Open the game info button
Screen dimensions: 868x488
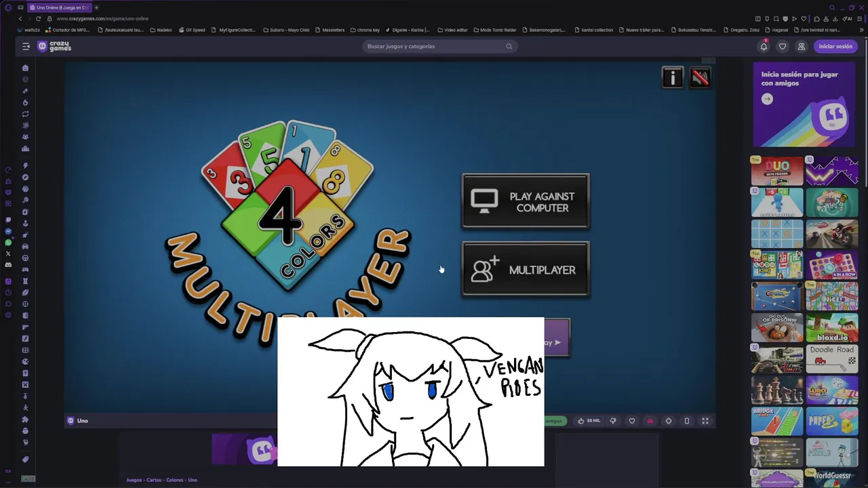(x=673, y=78)
